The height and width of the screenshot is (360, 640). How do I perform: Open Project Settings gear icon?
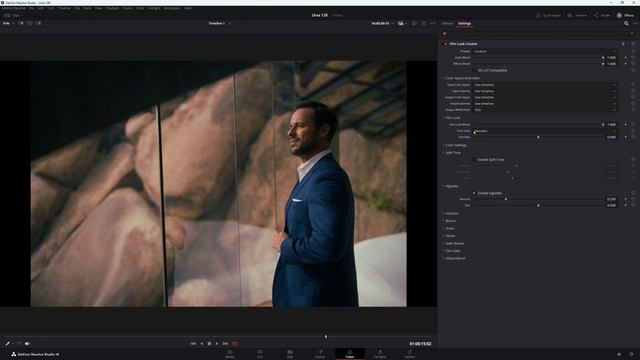(x=631, y=354)
